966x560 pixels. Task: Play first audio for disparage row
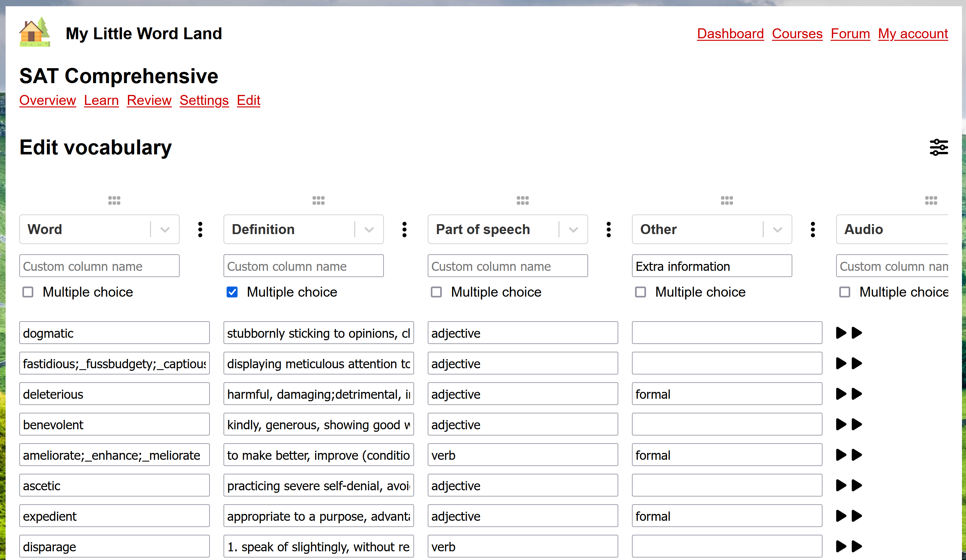click(x=841, y=546)
